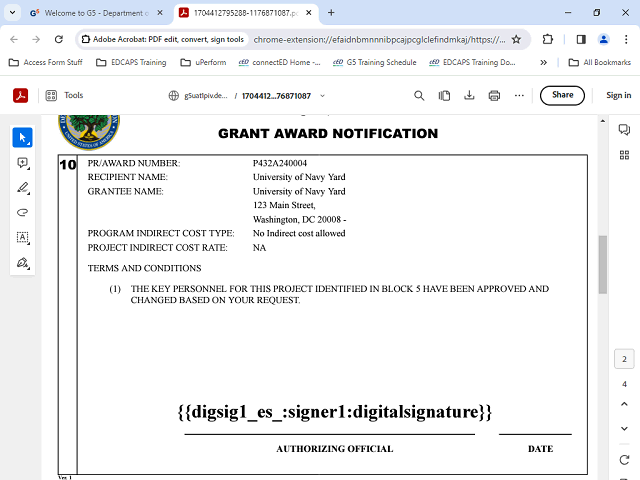Click the search magnifier in Acrobat toolbar

(419, 96)
